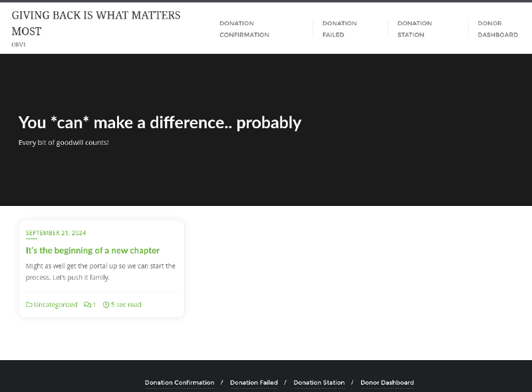Viewport: 532px width, 392px height.
Task: Open the footer Donor Dashboard link
Action: click(387, 383)
